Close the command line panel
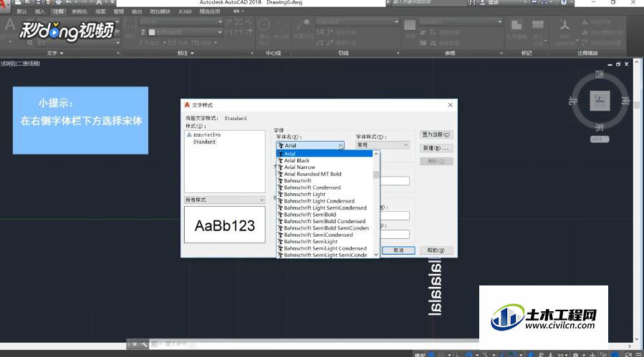Image resolution: width=644 pixels, height=357 pixels. point(134,344)
